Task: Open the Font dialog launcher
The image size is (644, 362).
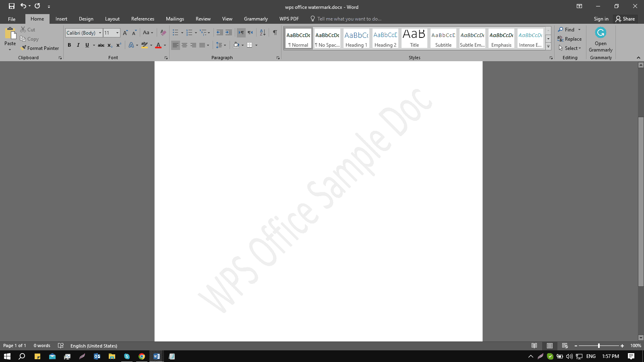Action: 166,58
